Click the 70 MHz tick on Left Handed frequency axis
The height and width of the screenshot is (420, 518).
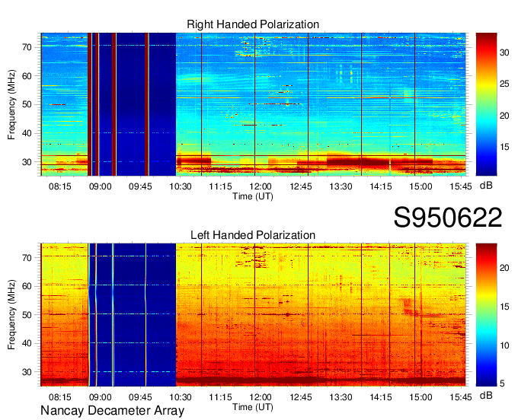click(x=27, y=258)
